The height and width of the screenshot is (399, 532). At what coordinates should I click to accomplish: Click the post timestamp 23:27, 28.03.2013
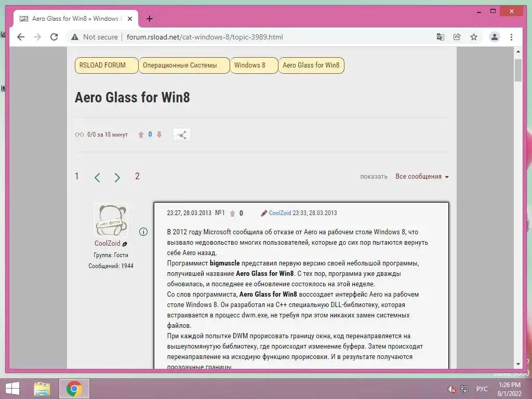pyautogui.click(x=189, y=213)
